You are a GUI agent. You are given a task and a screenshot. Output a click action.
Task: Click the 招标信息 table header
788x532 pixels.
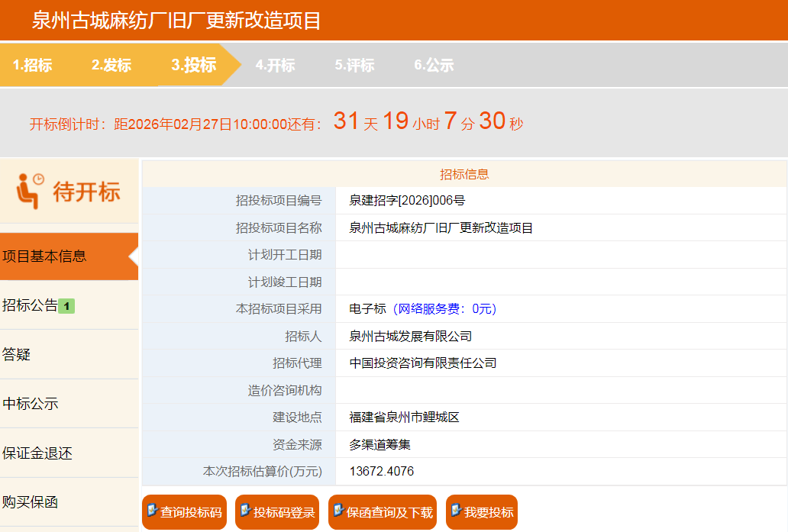point(464,174)
